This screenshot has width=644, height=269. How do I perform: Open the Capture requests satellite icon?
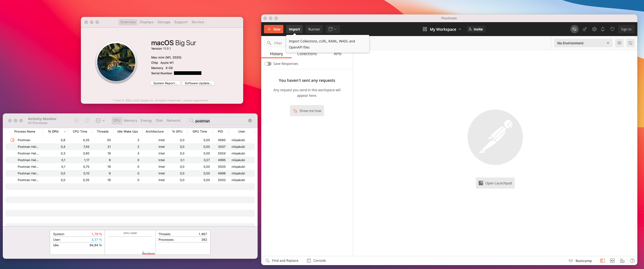point(584,29)
